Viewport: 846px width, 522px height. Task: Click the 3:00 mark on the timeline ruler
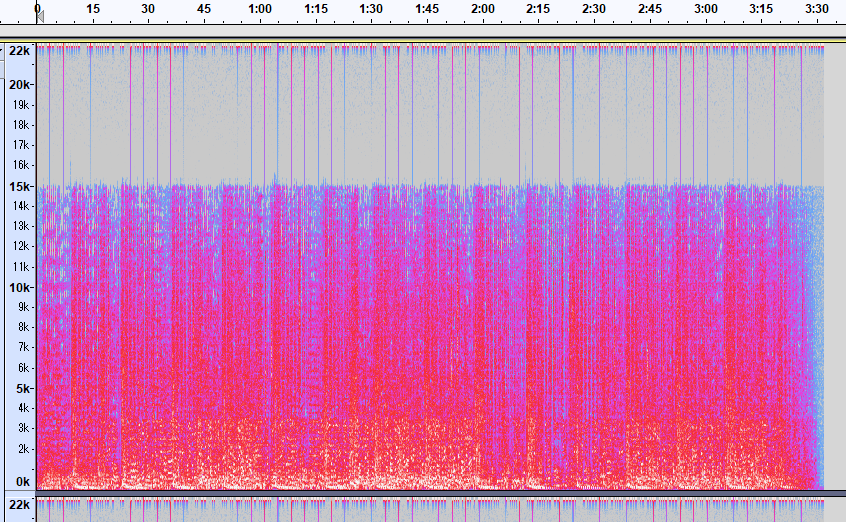[x=706, y=9]
